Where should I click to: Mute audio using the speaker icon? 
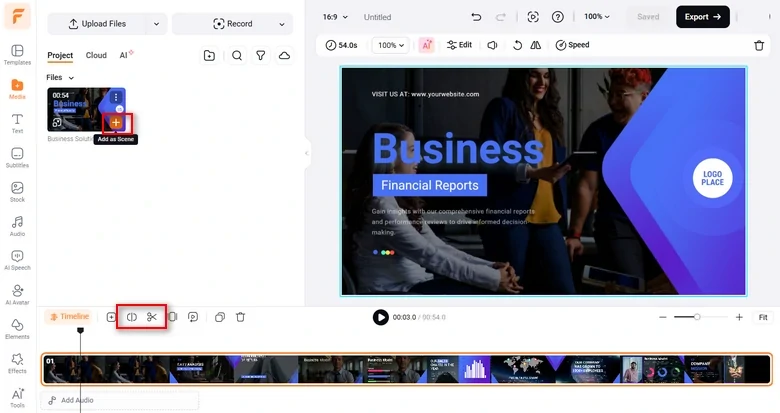(x=492, y=45)
